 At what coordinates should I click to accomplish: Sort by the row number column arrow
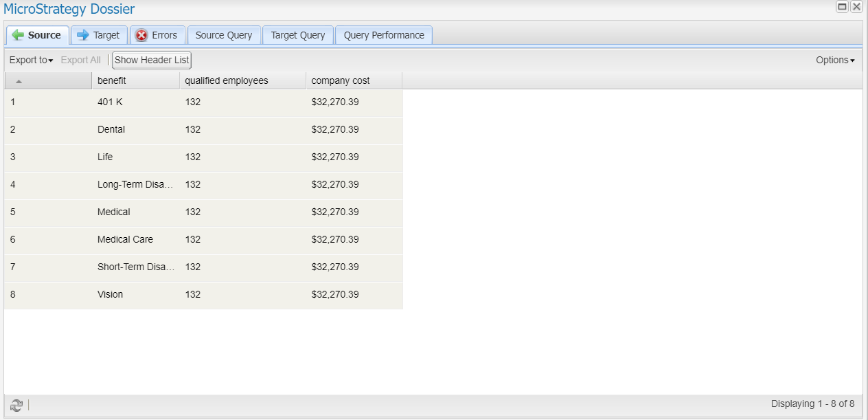click(x=19, y=81)
